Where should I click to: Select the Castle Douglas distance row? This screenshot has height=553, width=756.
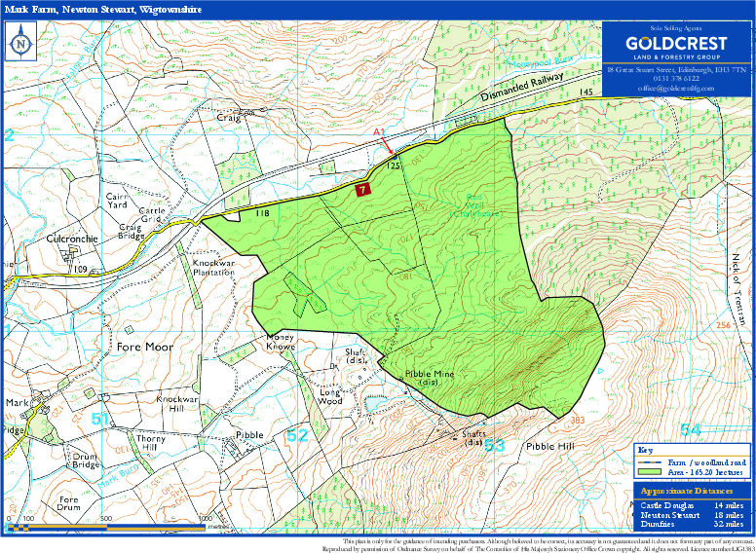point(691,505)
